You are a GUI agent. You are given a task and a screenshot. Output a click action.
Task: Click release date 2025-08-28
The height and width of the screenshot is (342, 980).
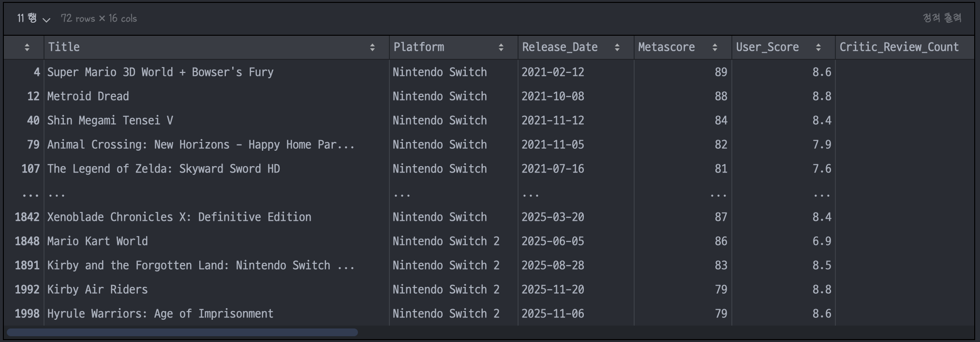(x=553, y=265)
